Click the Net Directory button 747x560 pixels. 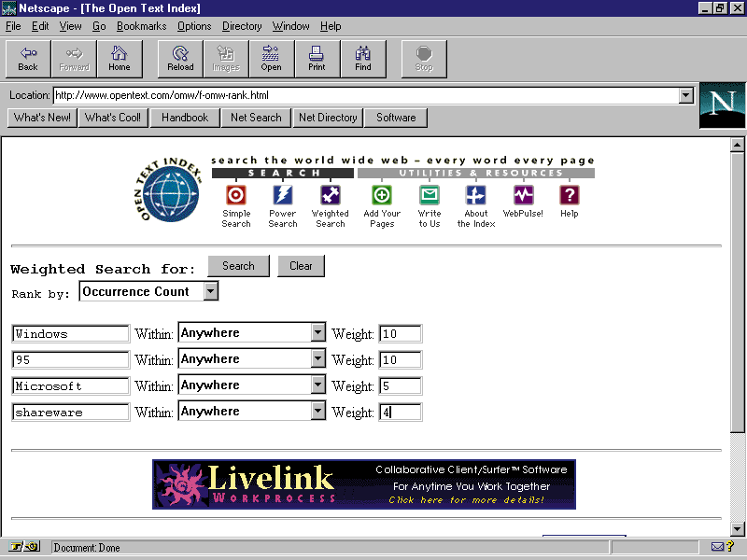coord(328,118)
